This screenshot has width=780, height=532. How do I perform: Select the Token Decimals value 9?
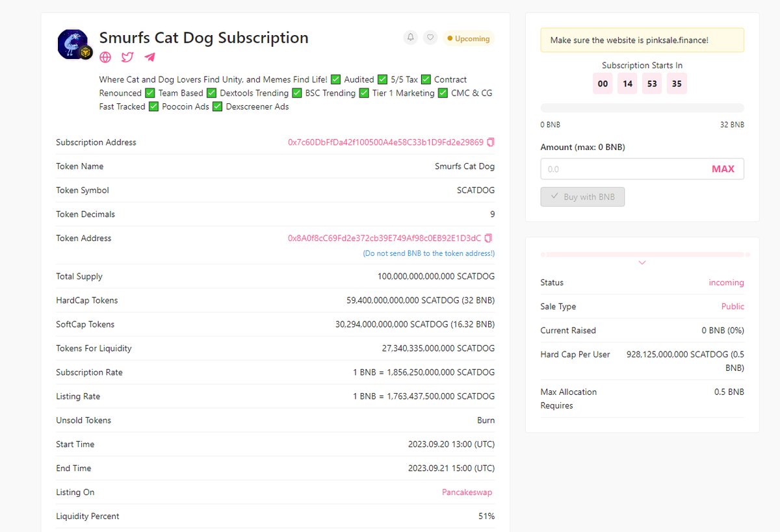pos(492,214)
